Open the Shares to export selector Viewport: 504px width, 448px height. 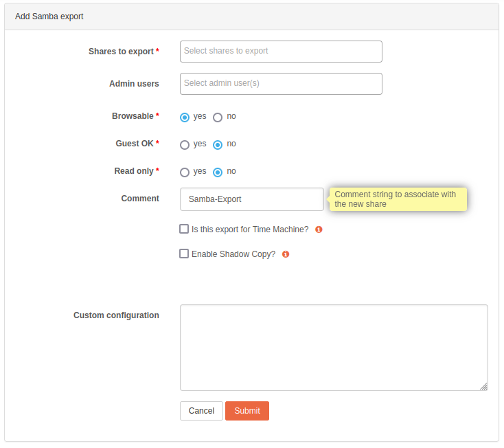(x=281, y=52)
